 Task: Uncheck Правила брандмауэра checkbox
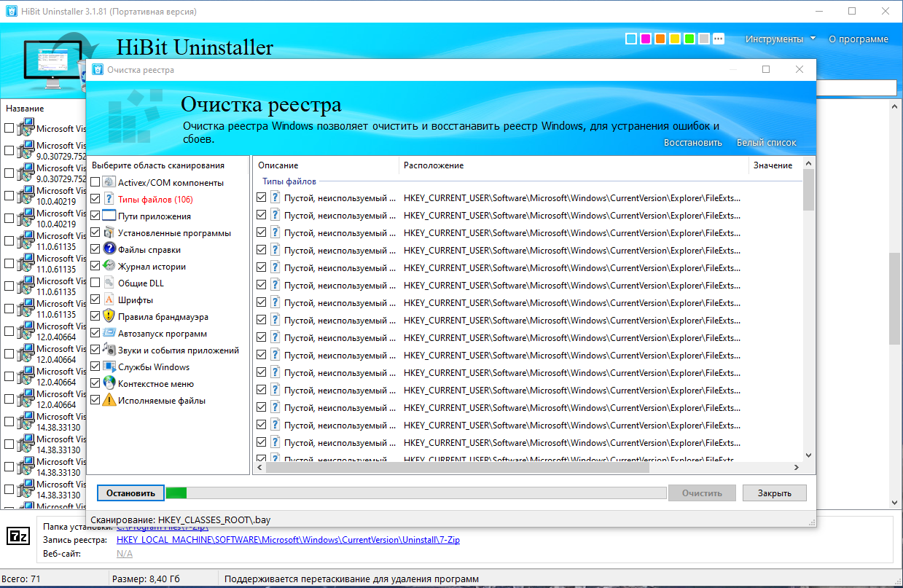(x=95, y=316)
